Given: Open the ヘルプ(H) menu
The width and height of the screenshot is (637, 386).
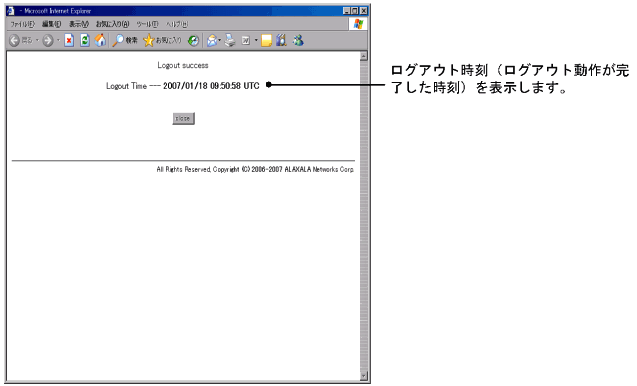Looking at the screenshot, I should point(177,24).
